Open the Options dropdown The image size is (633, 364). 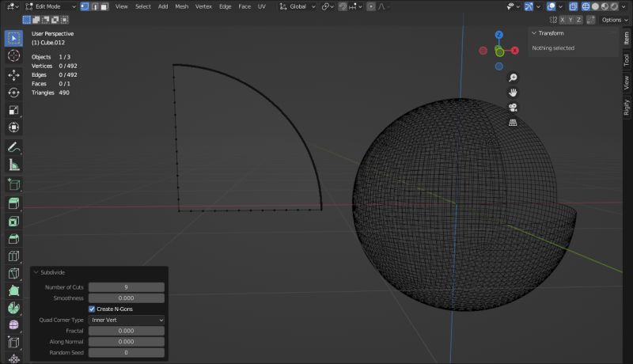click(615, 20)
